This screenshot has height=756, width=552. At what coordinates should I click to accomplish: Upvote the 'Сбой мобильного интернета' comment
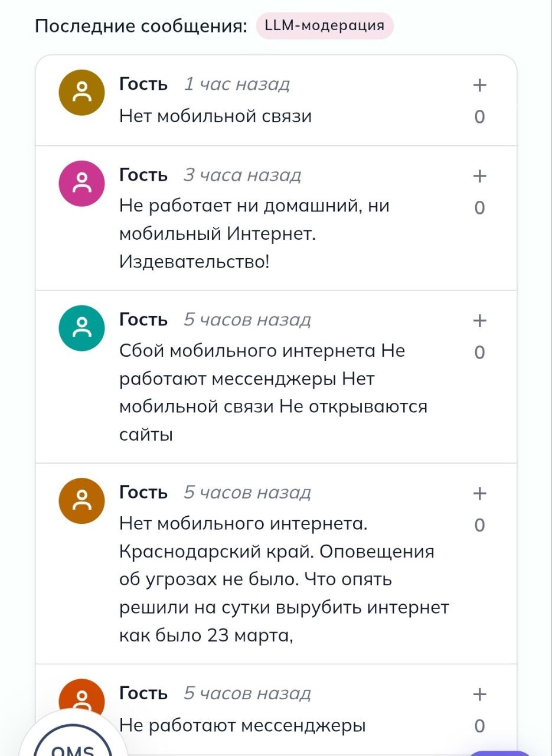[x=479, y=321]
